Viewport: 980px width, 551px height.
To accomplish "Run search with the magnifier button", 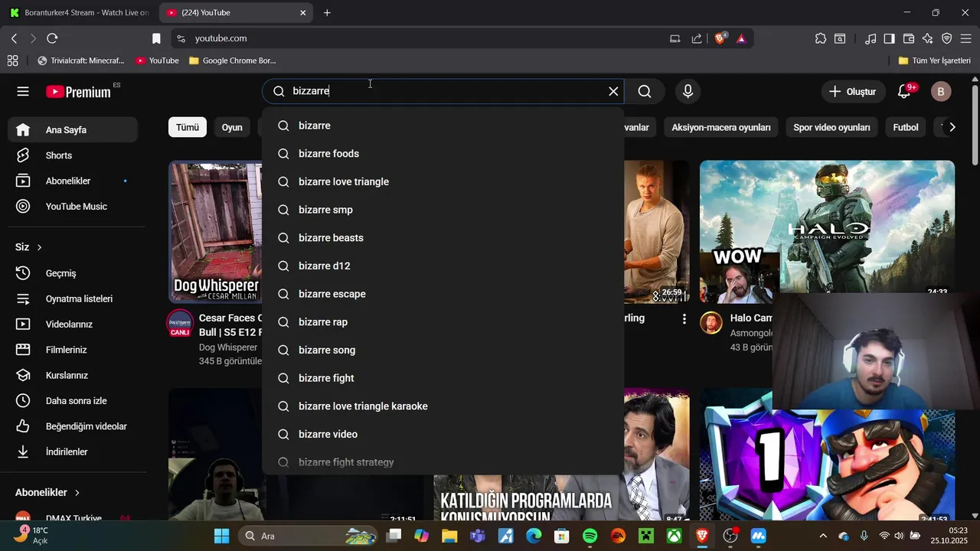I will tap(645, 92).
